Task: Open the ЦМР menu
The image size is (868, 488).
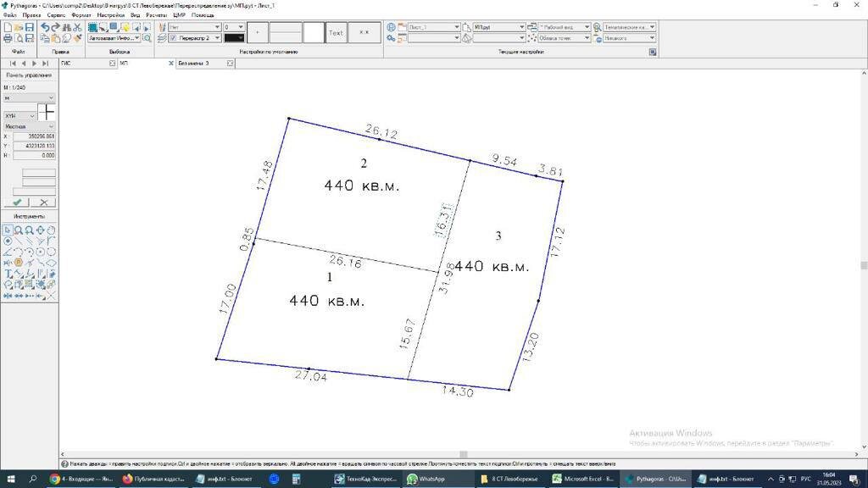Action: coord(179,15)
